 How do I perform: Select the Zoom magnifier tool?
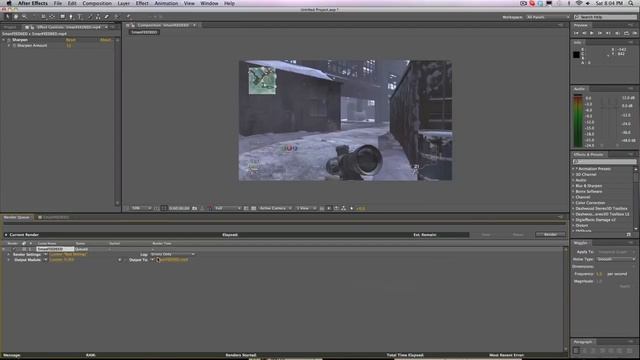tap(24, 17)
